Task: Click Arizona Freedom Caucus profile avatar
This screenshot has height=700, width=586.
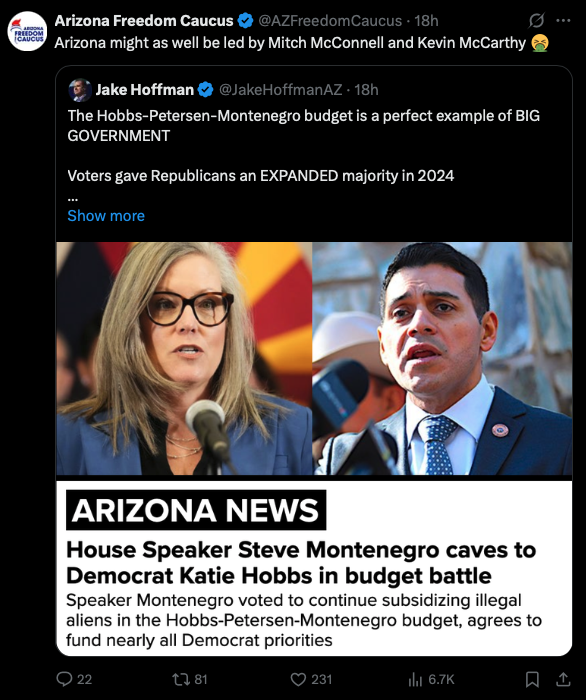Action: (x=27, y=31)
